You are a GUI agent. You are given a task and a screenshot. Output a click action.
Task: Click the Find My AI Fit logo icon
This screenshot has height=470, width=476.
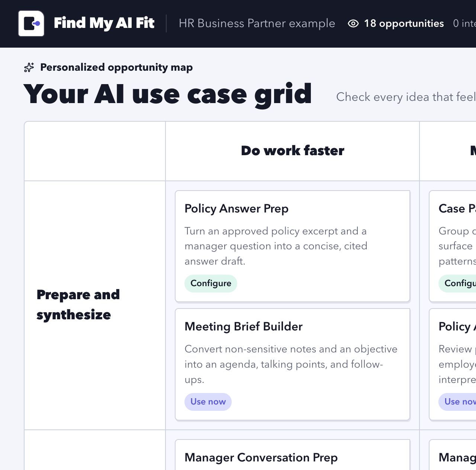(x=31, y=23)
